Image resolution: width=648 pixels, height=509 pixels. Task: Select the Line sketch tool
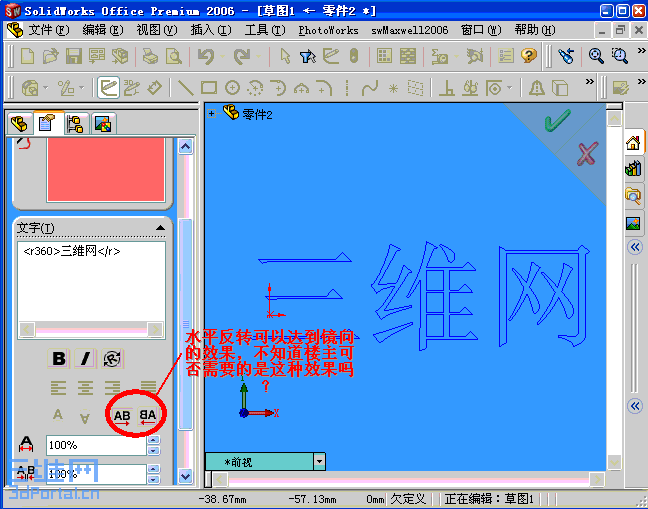(185, 88)
